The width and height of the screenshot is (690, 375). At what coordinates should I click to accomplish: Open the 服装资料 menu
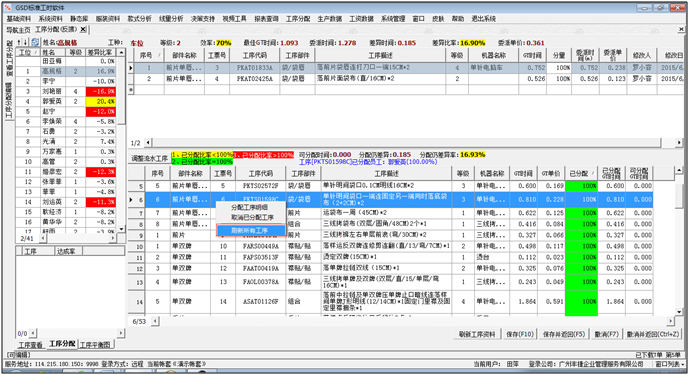(108, 18)
